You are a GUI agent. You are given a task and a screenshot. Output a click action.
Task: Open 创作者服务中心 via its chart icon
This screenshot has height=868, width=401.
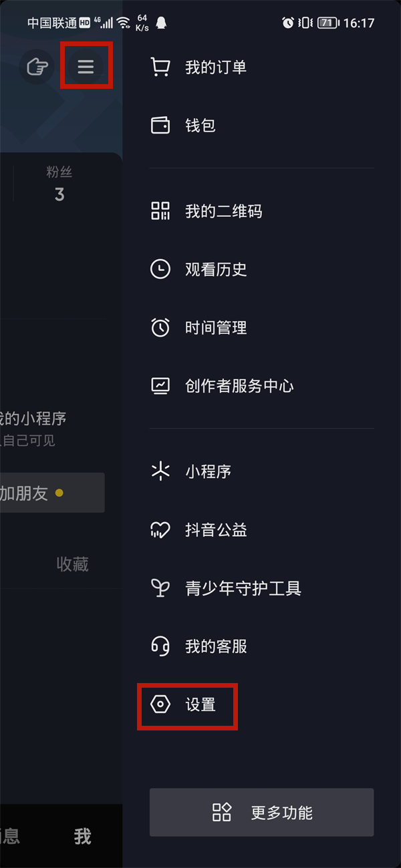click(160, 385)
